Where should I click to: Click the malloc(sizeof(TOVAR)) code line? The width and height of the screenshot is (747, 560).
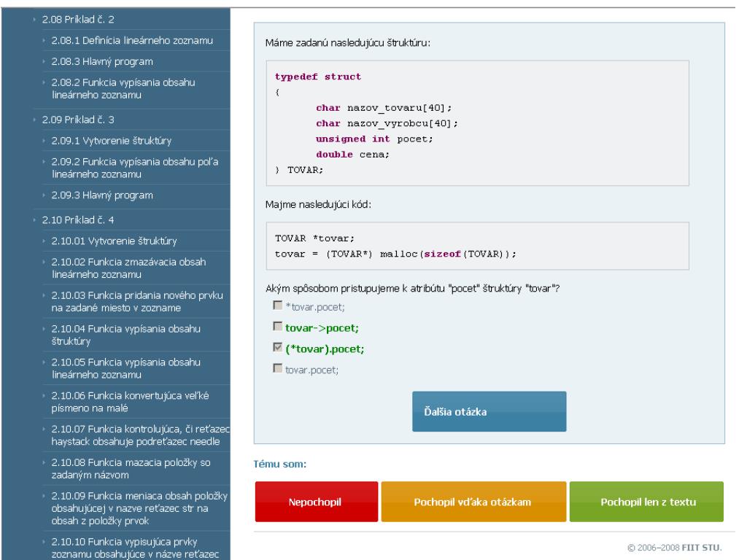click(395, 254)
